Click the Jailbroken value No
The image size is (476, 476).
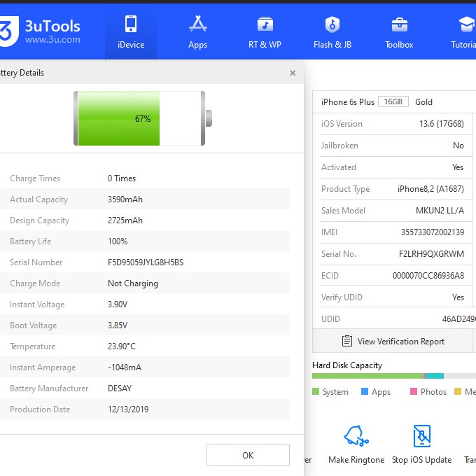tap(458, 146)
